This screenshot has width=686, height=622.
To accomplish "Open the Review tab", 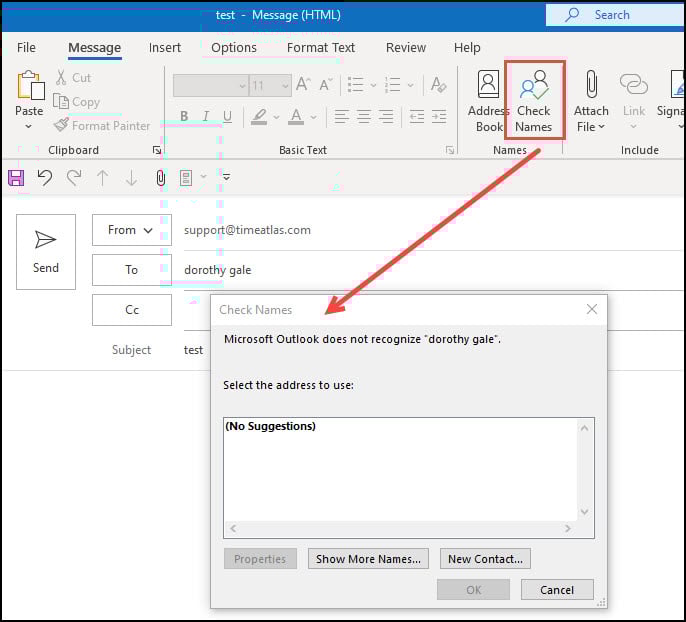I will [406, 47].
